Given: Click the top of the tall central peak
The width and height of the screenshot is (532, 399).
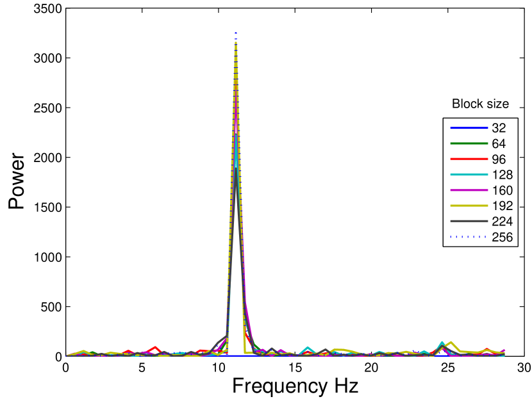Looking at the screenshot, I should 236,35.
